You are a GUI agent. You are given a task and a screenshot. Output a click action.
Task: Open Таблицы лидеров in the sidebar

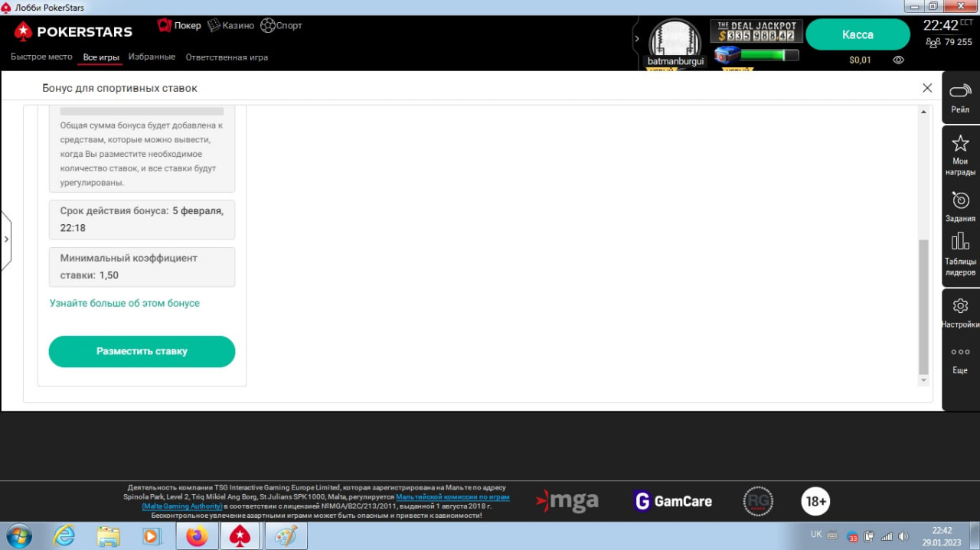(960, 255)
